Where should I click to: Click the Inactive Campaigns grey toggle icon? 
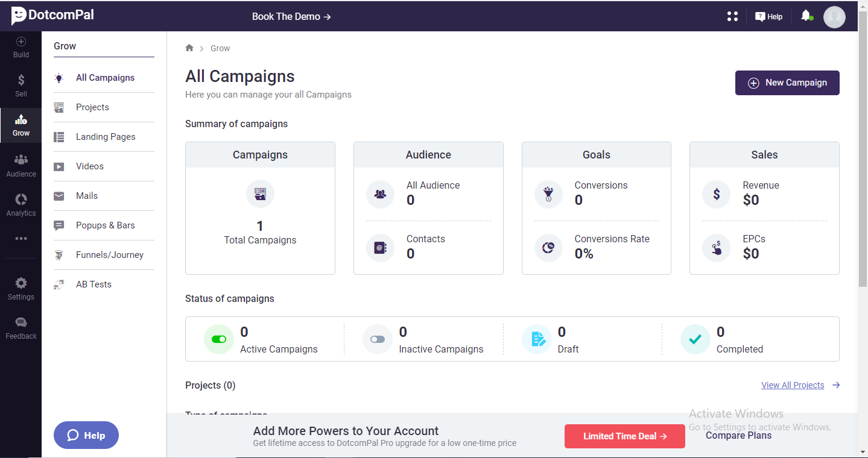pyautogui.click(x=378, y=339)
